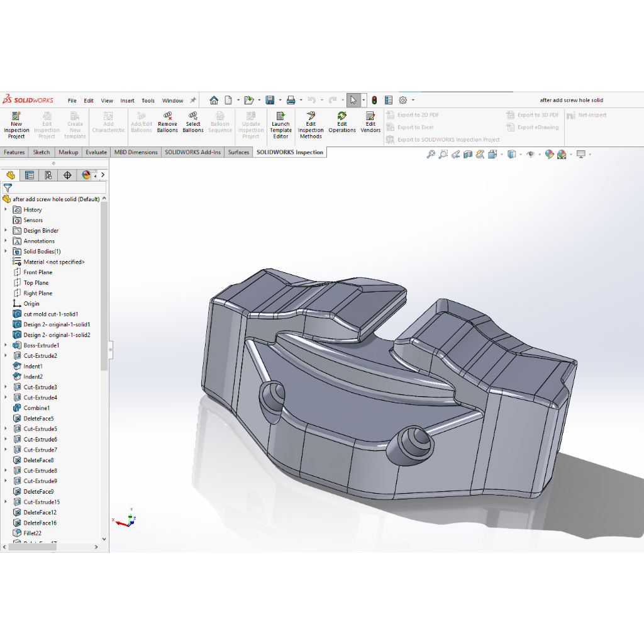Expand the History folder

point(6,209)
